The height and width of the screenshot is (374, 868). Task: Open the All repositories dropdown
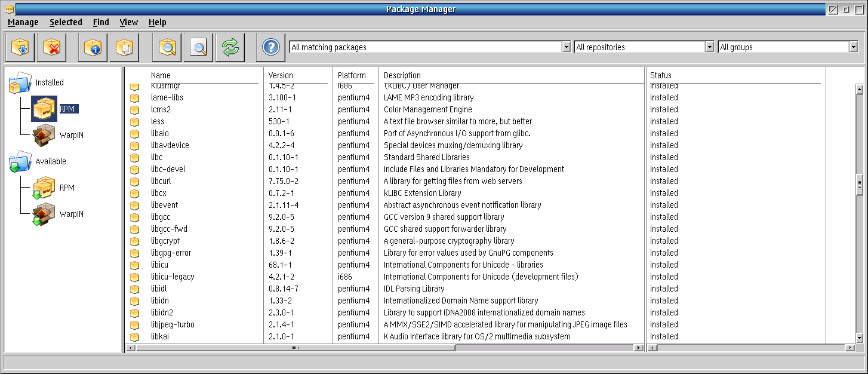(709, 47)
